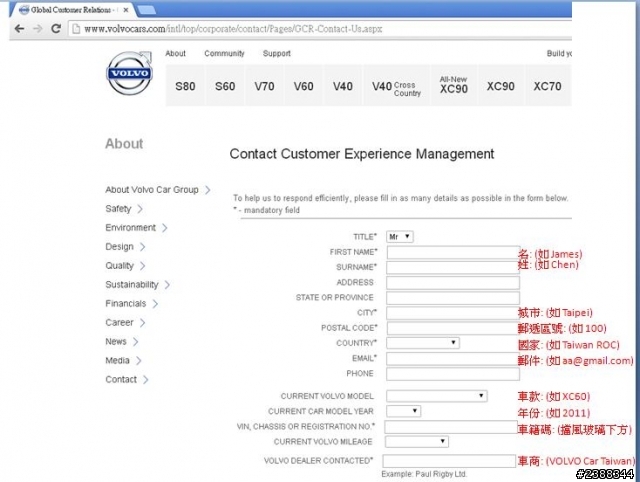Click chevron next to Safety
This screenshot has height=482, width=640.
coord(140,209)
